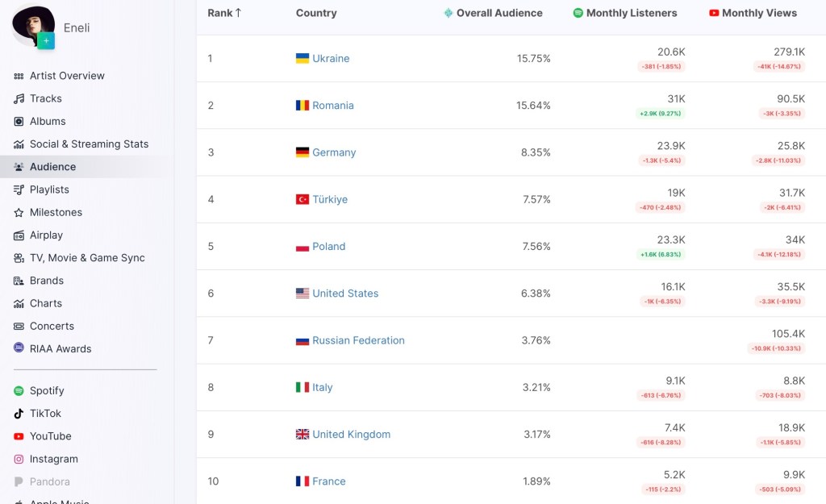Sort table by Rank column arrow
This screenshot has height=504, width=826.
pos(238,13)
